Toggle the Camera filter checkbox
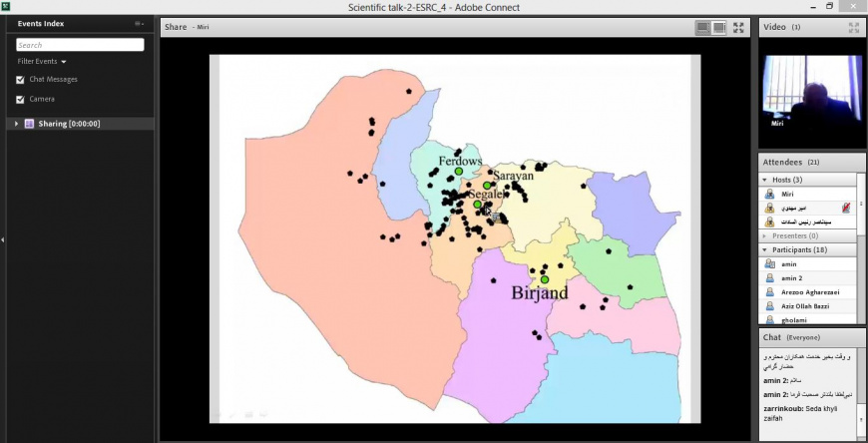Screen dimensions: 868x443 pos(20,100)
